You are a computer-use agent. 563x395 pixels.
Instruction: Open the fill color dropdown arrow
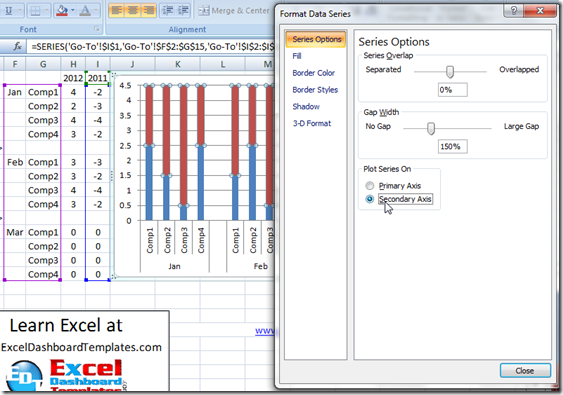pos(73,11)
